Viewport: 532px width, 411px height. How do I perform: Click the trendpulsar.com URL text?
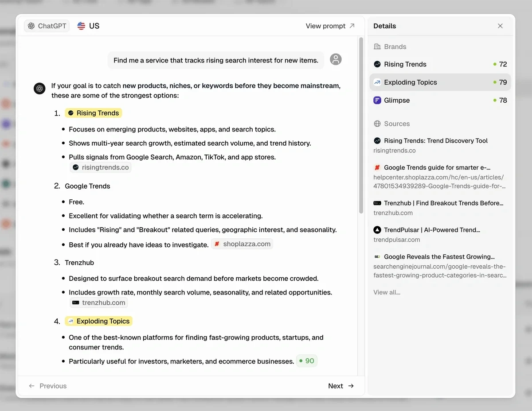click(397, 240)
